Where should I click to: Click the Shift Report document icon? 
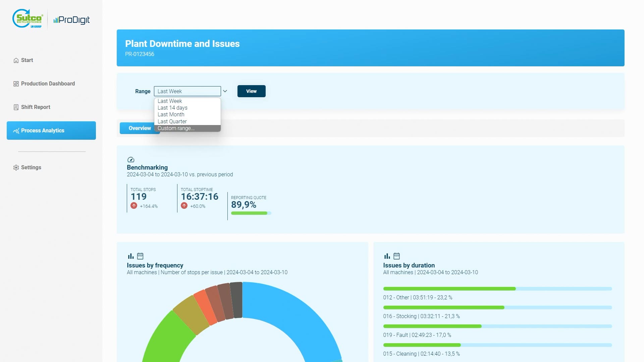click(x=16, y=107)
